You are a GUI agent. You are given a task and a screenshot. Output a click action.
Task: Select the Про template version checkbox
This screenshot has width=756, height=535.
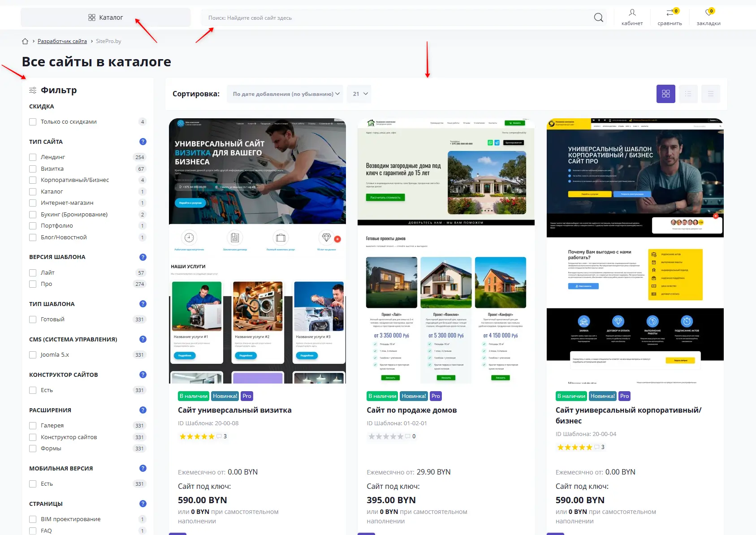(x=33, y=284)
